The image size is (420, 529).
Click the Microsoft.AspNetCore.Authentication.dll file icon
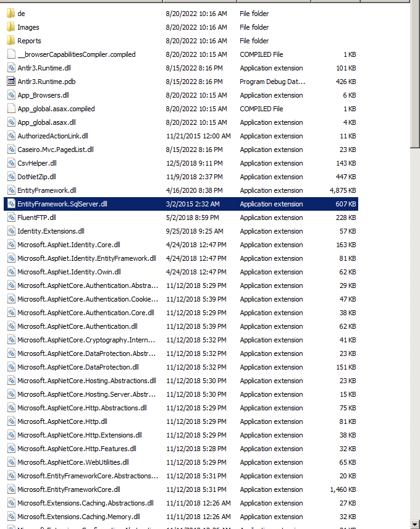coord(11,326)
